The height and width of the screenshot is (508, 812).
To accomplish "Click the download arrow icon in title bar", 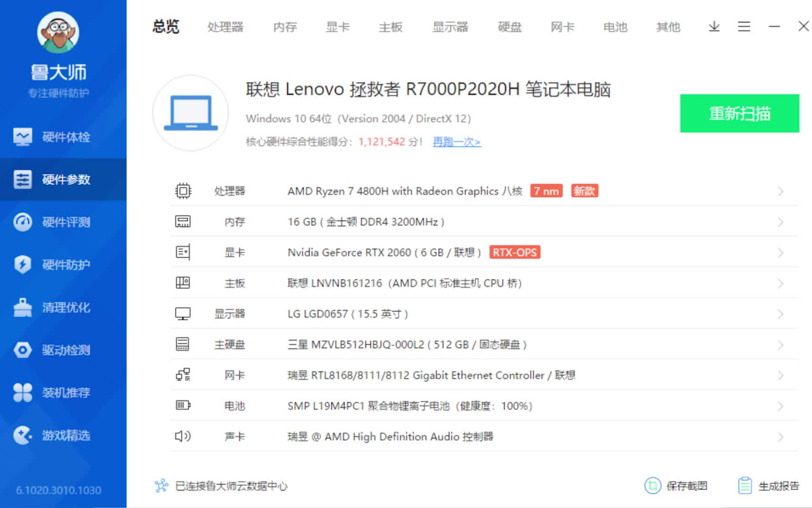I will click(x=714, y=26).
